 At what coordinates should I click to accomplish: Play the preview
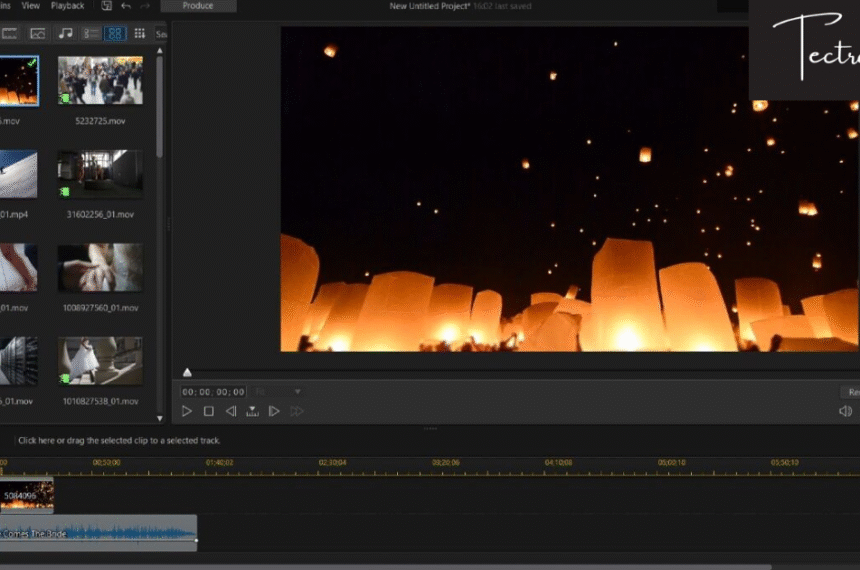tap(186, 411)
